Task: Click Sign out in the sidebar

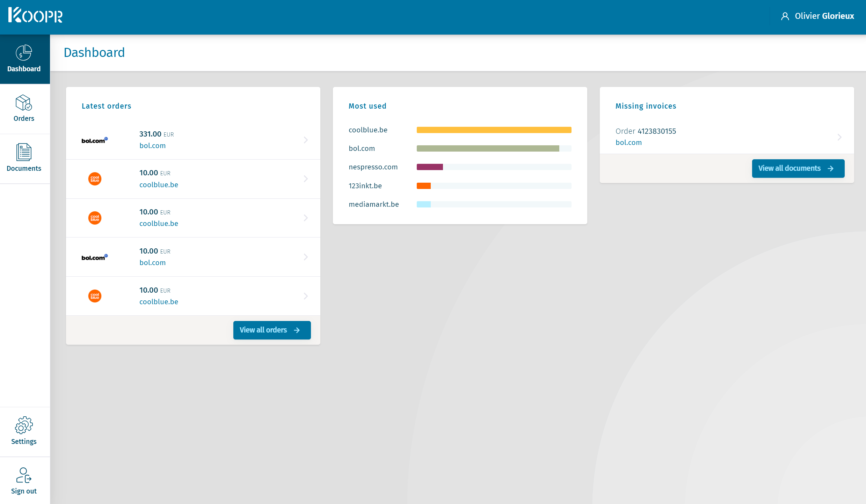Action: [24, 481]
